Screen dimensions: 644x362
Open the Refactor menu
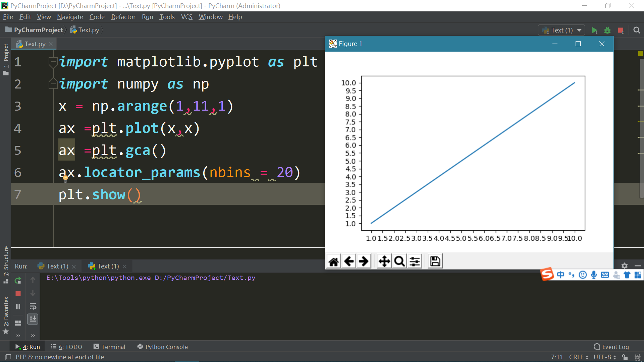point(123,17)
